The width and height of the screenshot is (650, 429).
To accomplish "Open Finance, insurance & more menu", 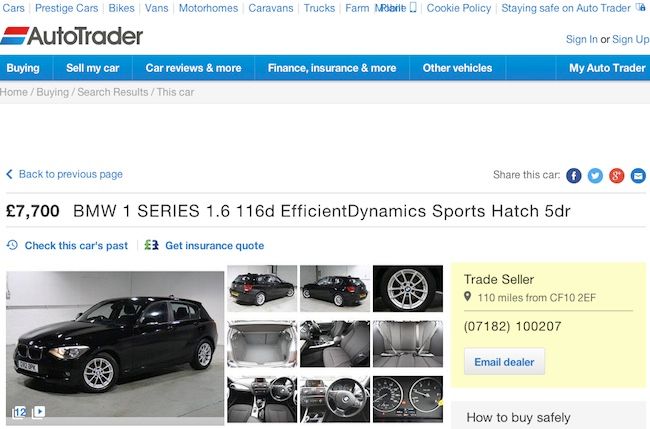I will click(x=332, y=68).
